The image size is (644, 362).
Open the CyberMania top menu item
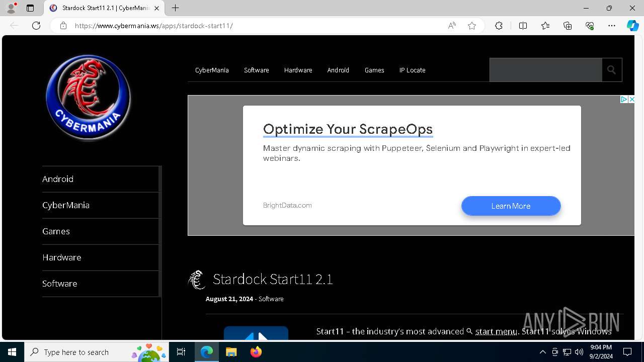(212, 70)
